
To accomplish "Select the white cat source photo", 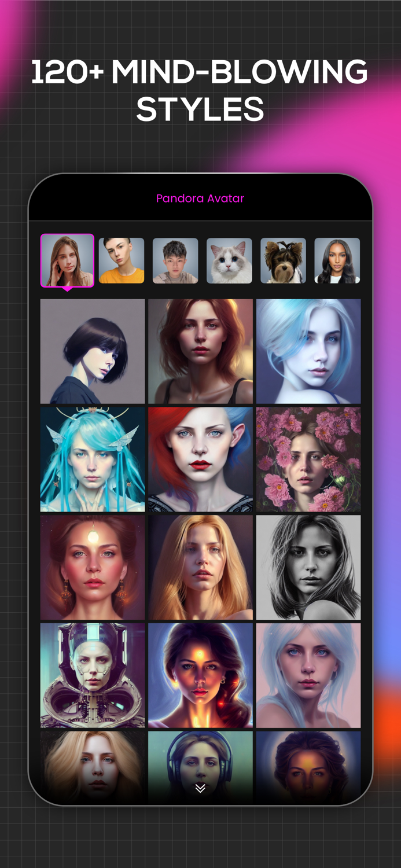I will 229,260.
